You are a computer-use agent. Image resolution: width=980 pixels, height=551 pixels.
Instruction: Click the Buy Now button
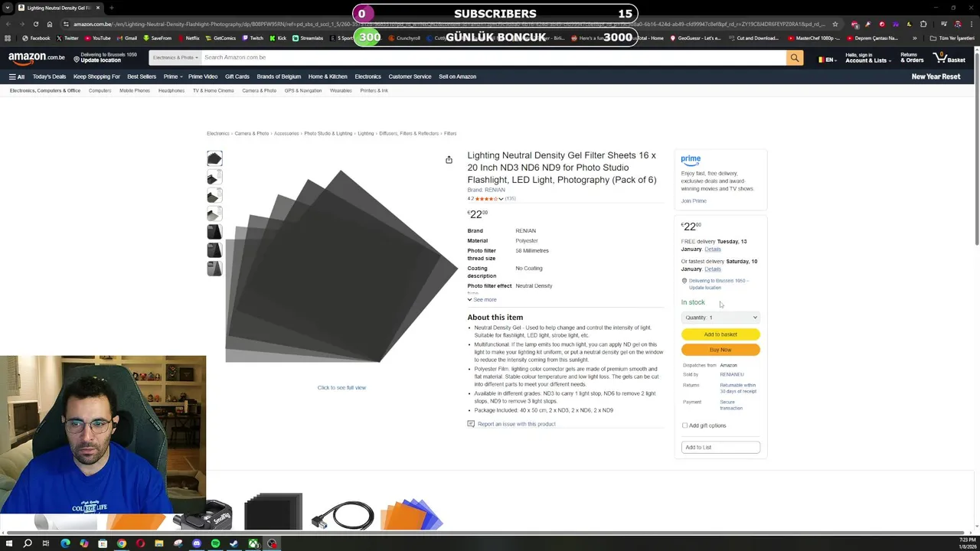pyautogui.click(x=720, y=350)
